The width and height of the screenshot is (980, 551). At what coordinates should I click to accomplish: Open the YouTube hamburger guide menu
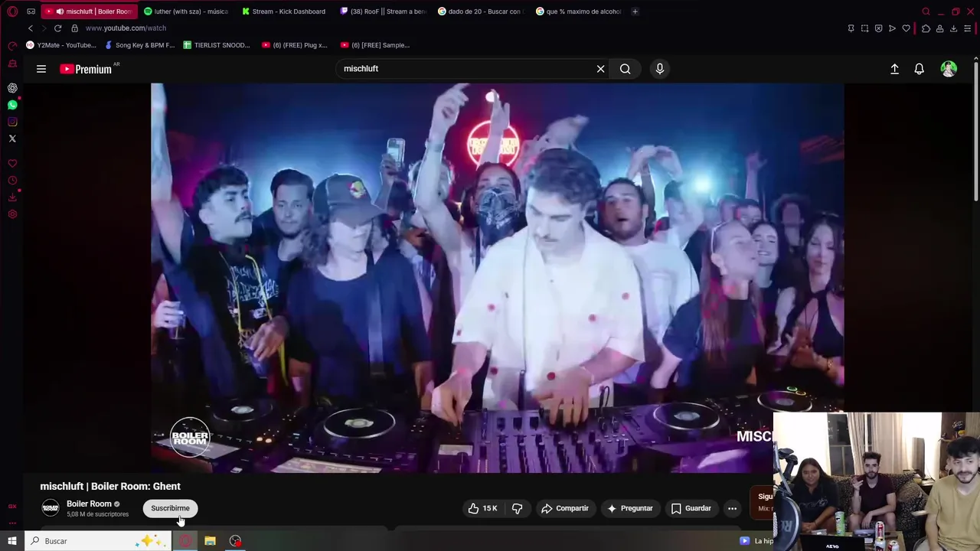coord(41,69)
